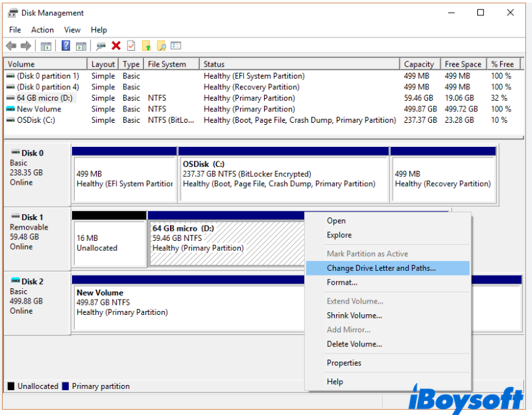
Task: Click the Properties checkmark page toolbar icon
Action: click(x=131, y=46)
